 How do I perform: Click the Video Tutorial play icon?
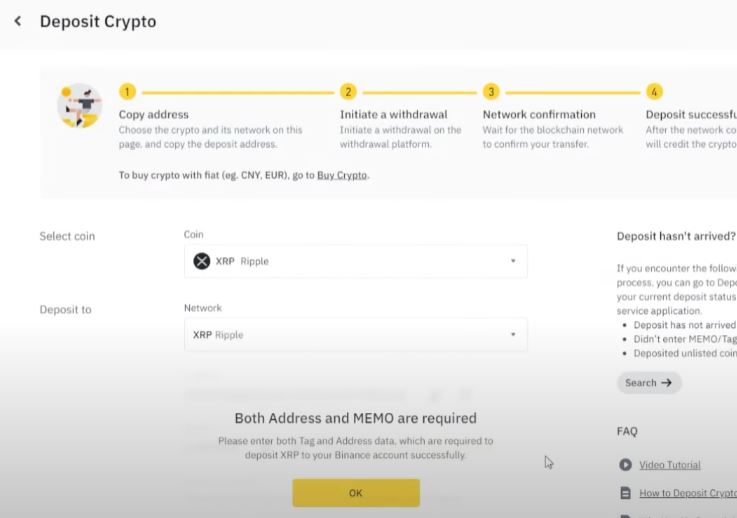626,465
